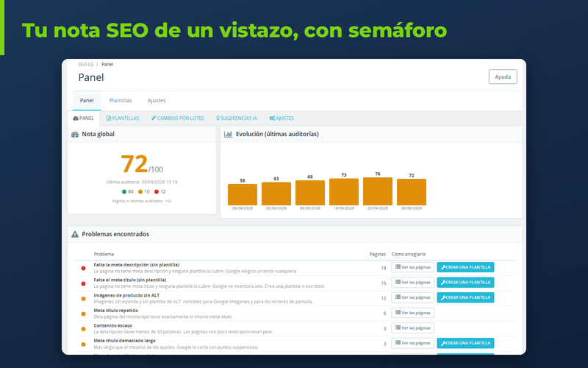Click the page count 18 in the first row
Screen dimensions: 588x368
coord(383,268)
